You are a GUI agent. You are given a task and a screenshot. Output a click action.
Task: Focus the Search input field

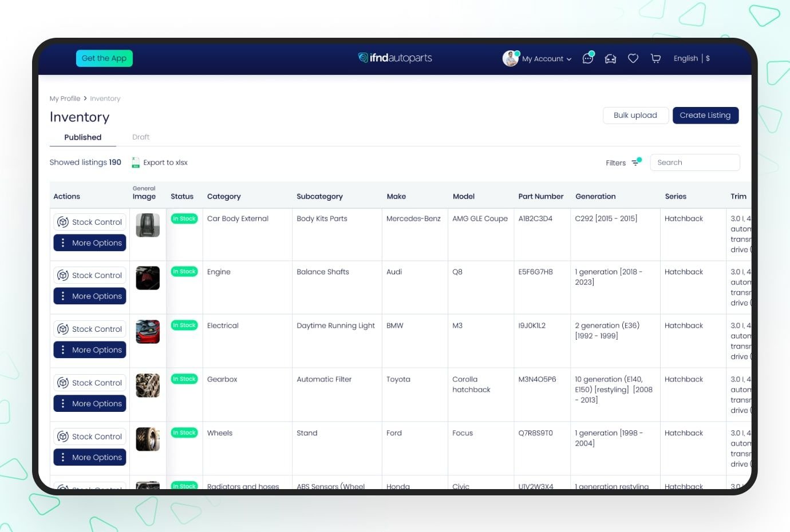pyautogui.click(x=695, y=162)
